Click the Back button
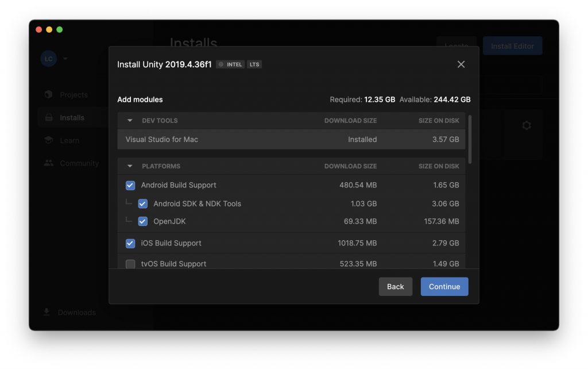This screenshot has height=369, width=588. point(395,286)
